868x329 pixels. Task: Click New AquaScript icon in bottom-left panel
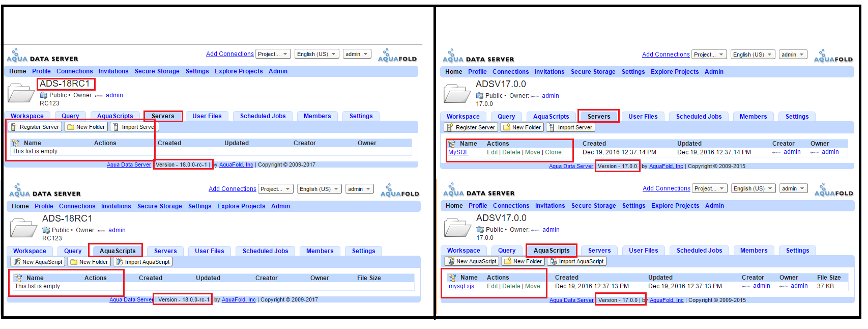tap(17, 262)
